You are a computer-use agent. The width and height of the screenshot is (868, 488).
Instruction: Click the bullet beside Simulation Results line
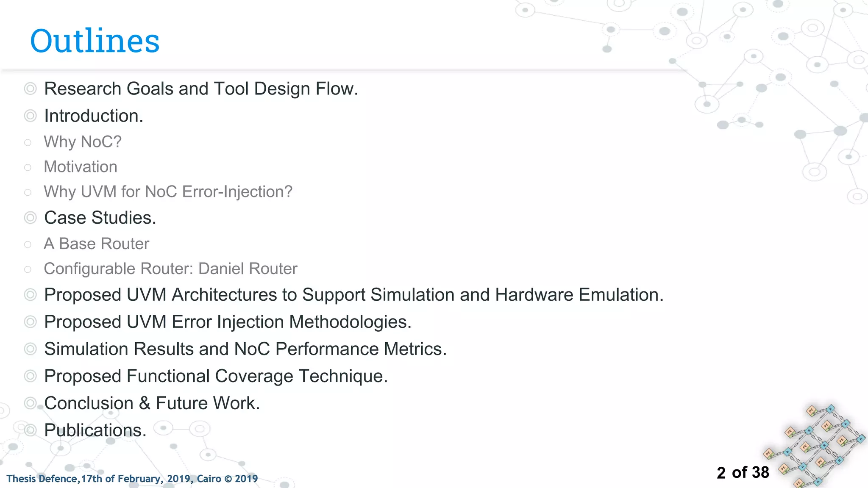[x=30, y=349]
